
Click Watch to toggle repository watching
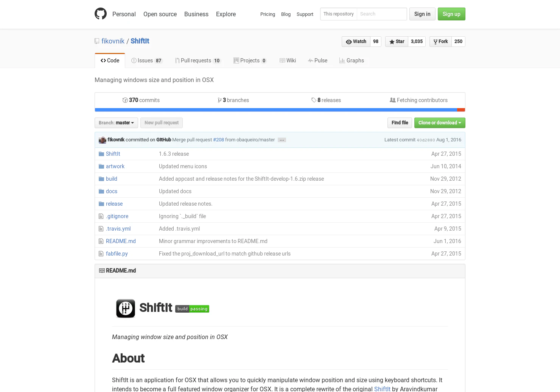(x=359, y=42)
